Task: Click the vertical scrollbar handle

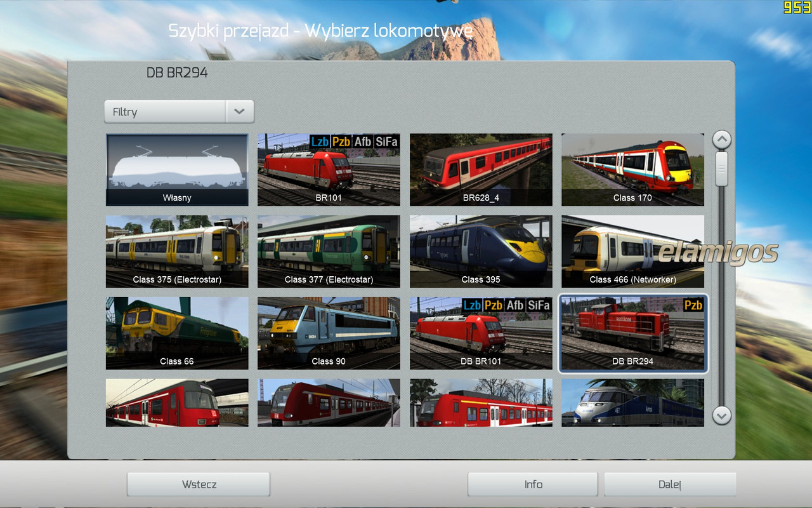Action: 721,168
